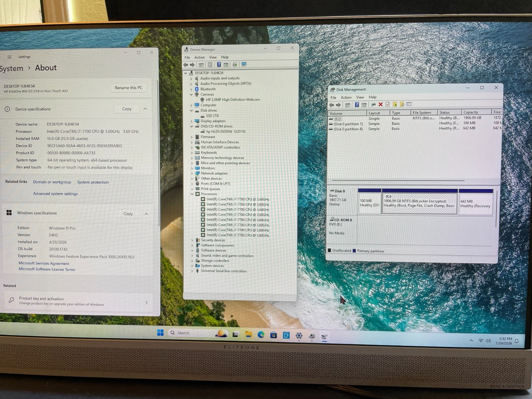The image size is (532, 399).
Task: Click the blue Help icon in Device Manager
Action: pyautogui.click(x=219, y=65)
